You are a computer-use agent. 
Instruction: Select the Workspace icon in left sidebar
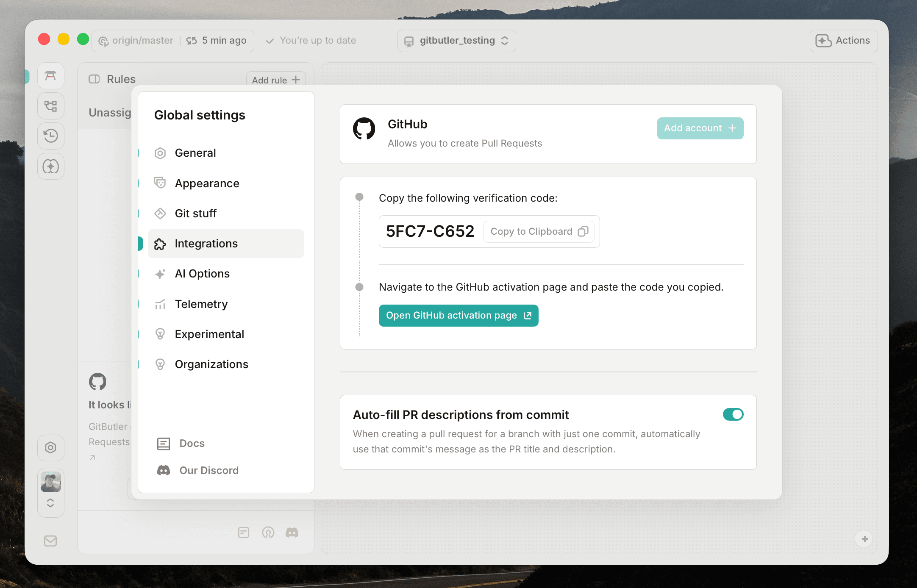click(51, 76)
